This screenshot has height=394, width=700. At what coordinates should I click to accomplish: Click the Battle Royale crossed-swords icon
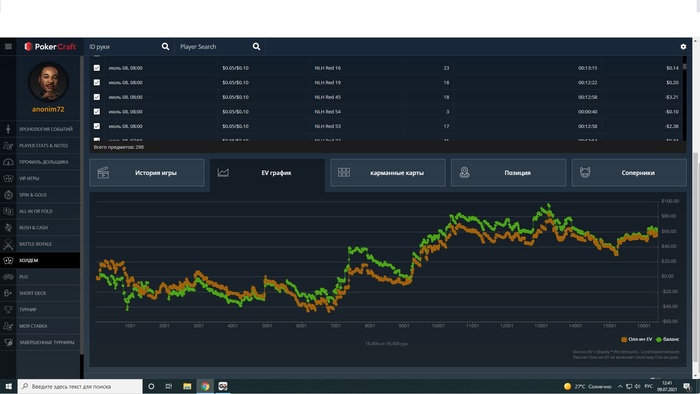tap(8, 244)
